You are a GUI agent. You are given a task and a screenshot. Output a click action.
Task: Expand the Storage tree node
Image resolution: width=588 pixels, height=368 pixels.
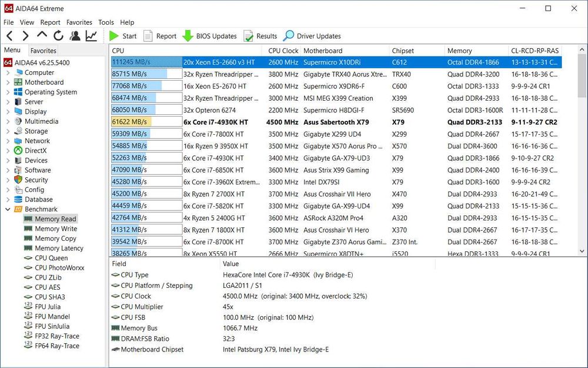[8, 131]
